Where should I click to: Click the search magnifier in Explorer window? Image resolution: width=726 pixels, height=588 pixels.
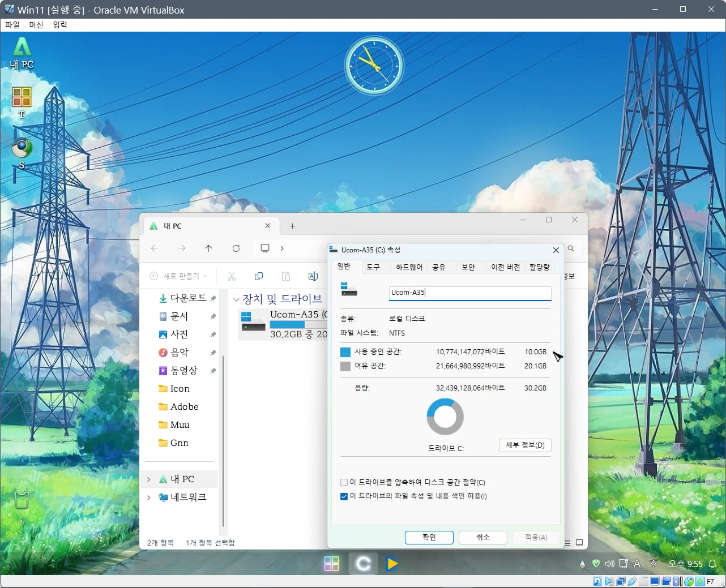click(x=571, y=248)
